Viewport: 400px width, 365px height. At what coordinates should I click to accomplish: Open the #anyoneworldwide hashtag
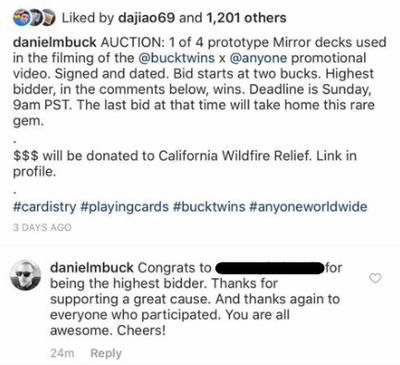click(x=308, y=207)
